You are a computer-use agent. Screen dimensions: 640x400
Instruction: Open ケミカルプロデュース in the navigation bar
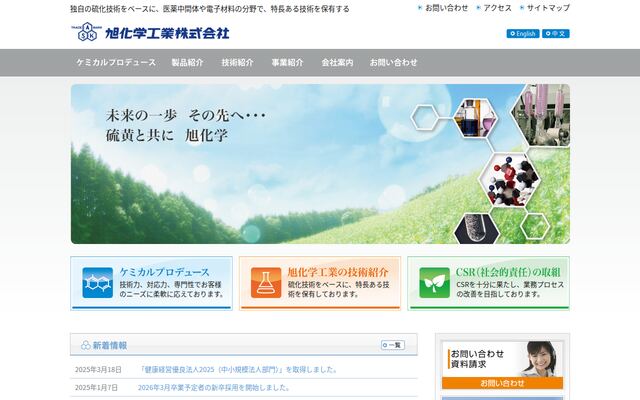116,62
